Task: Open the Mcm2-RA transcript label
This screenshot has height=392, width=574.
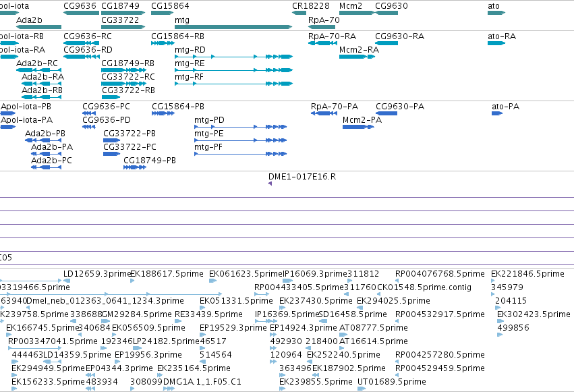Action: pyautogui.click(x=359, y=50)
